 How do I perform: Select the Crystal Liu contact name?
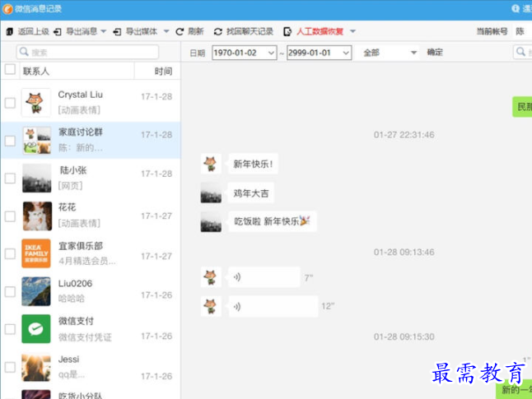[x=81, y=95]
